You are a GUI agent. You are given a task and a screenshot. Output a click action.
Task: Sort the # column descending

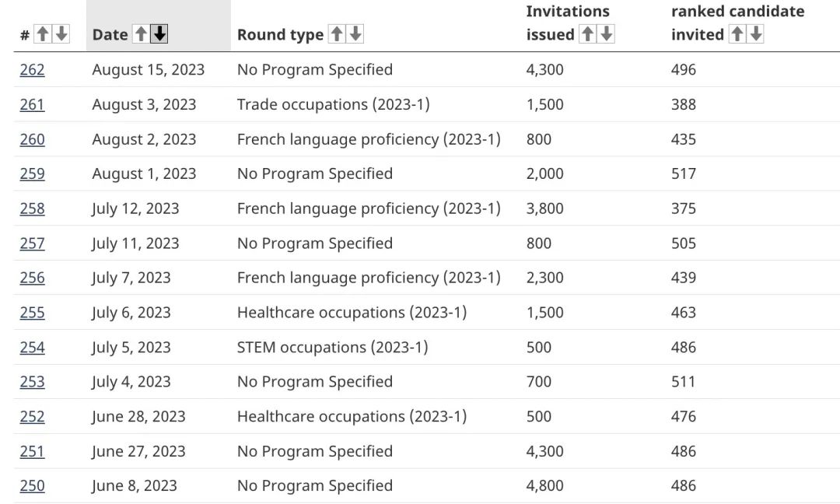(x=61, y=34)
